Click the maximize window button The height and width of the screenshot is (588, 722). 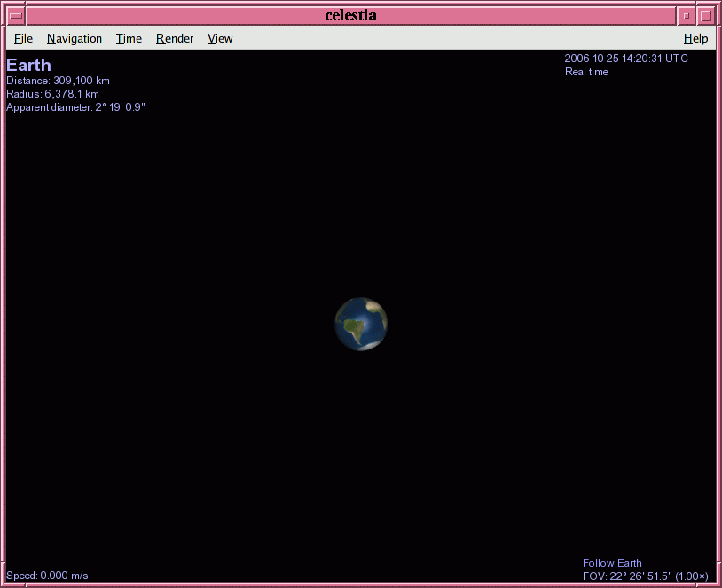[705, 15]
